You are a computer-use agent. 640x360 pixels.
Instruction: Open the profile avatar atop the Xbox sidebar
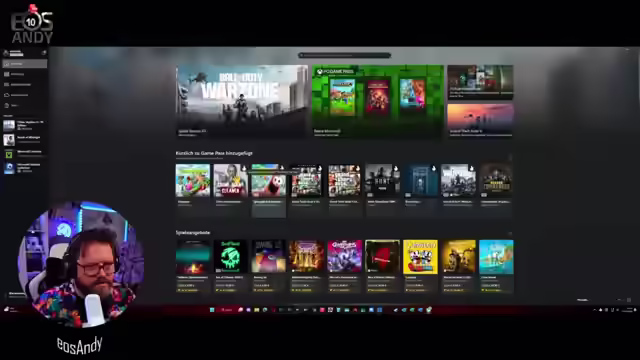pyautogui.click(x=6, y=53)
